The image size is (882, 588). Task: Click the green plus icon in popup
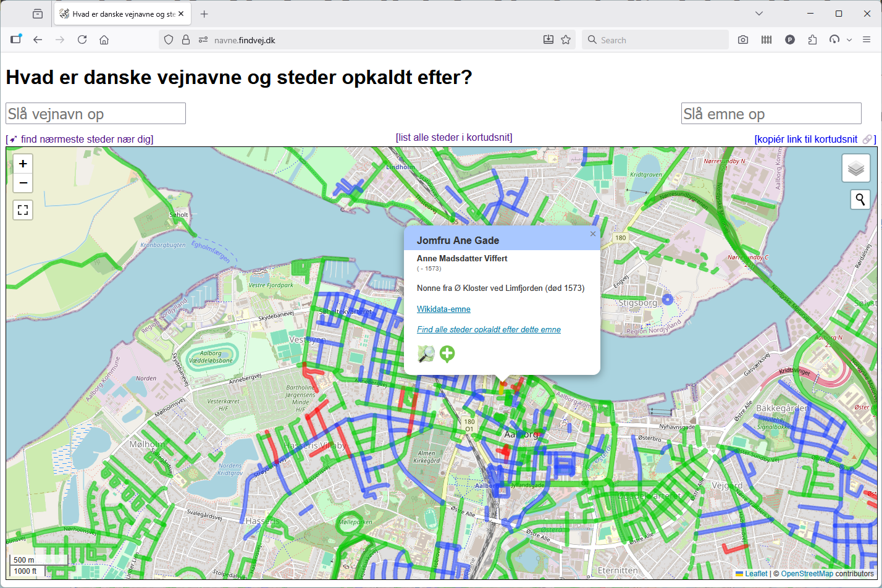pyautogui.click(x=447, y=354)
